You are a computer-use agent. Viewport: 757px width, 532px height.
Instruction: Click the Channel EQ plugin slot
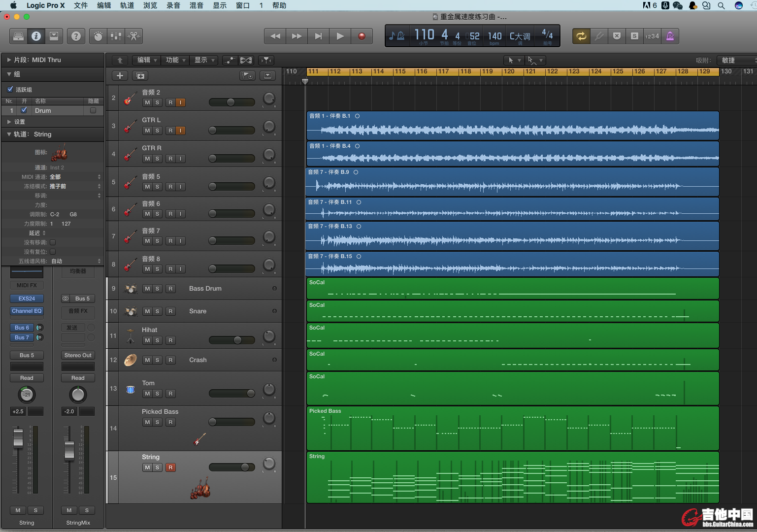27,311
